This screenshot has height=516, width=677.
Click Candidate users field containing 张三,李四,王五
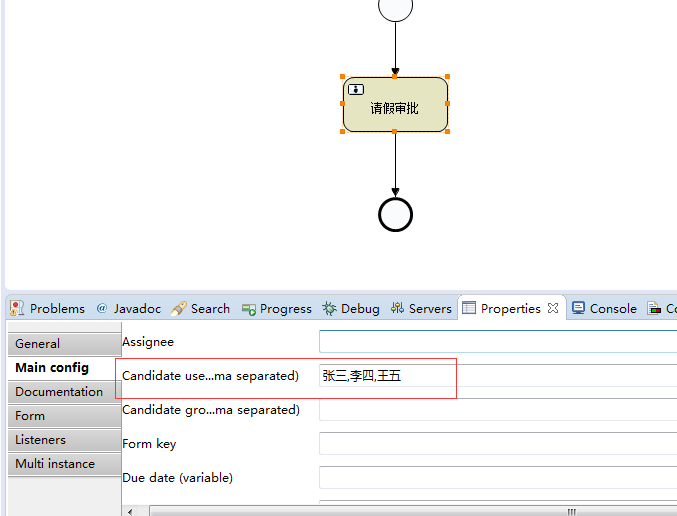498,376
